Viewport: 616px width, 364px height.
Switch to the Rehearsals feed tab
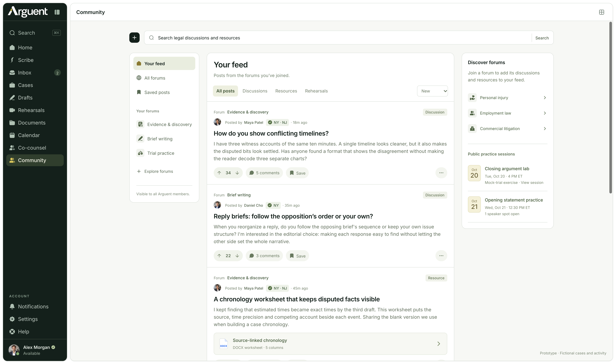(x=316, y=91)
